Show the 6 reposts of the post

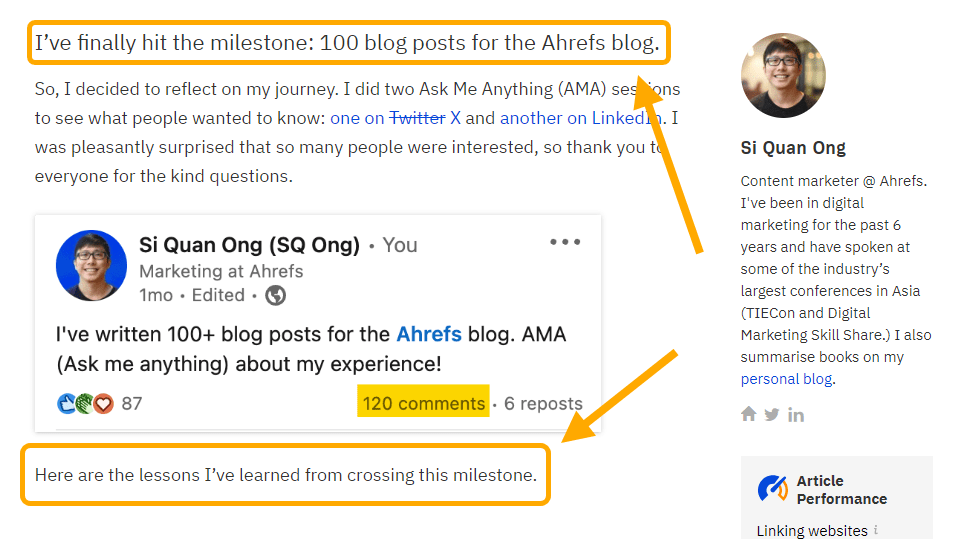point(543,404)
